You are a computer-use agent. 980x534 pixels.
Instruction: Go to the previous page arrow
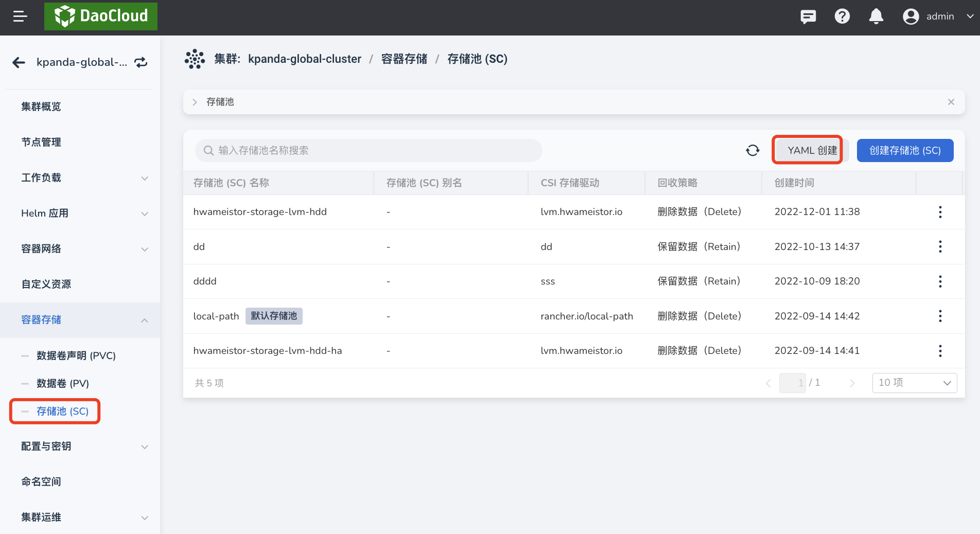(x=768, y=383)
